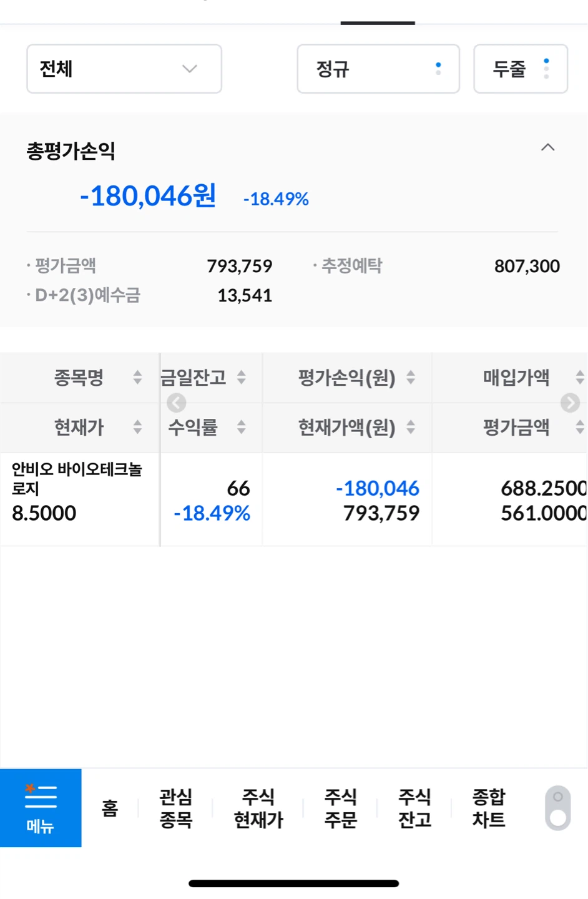Viewport: 588px width, 899px height.
Task: Select the 안비오 바이오테크놀로지 stock row
Action: [293, 499]
